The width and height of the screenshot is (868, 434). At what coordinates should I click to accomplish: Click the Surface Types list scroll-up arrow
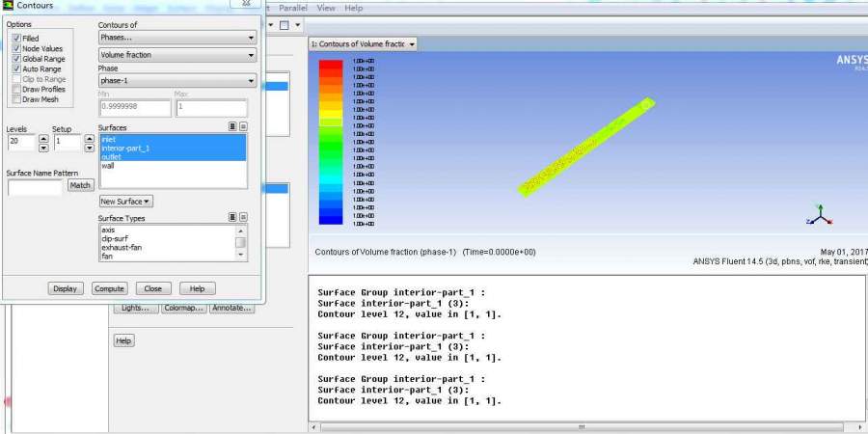click(x=241, y=231)
